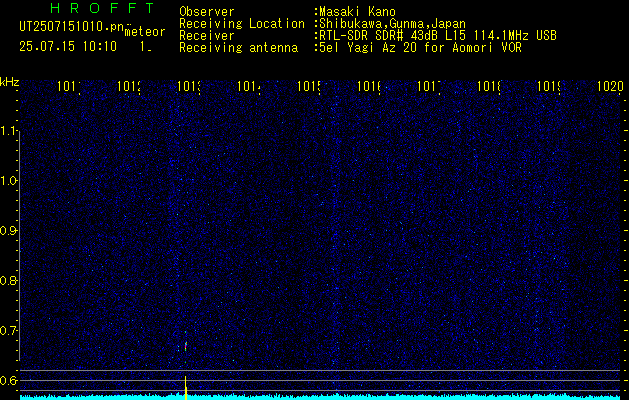
Task: Click the "Receiver" field label
Action: pos(207,36)
